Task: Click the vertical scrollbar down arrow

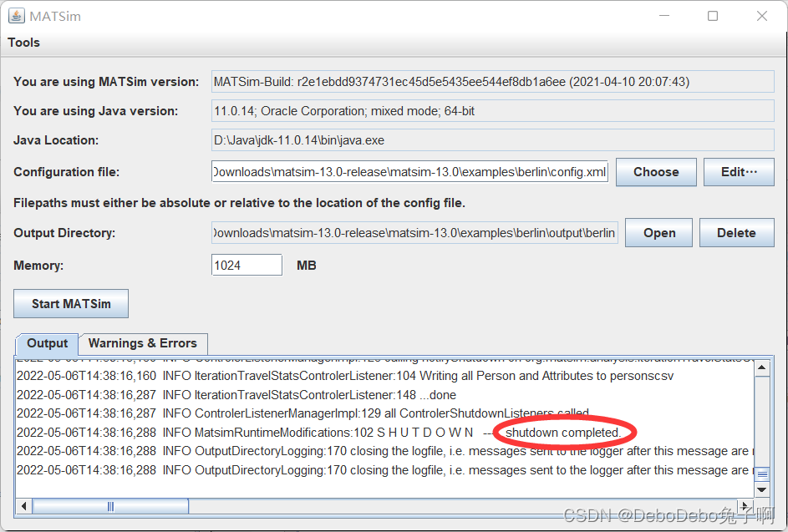Action: 762,489
